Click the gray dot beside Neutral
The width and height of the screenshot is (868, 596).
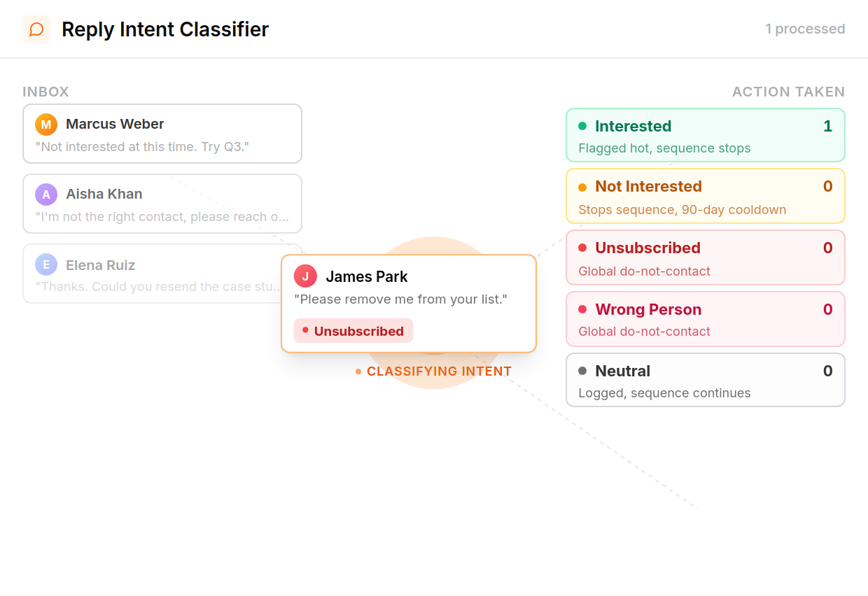click(582, 371)
